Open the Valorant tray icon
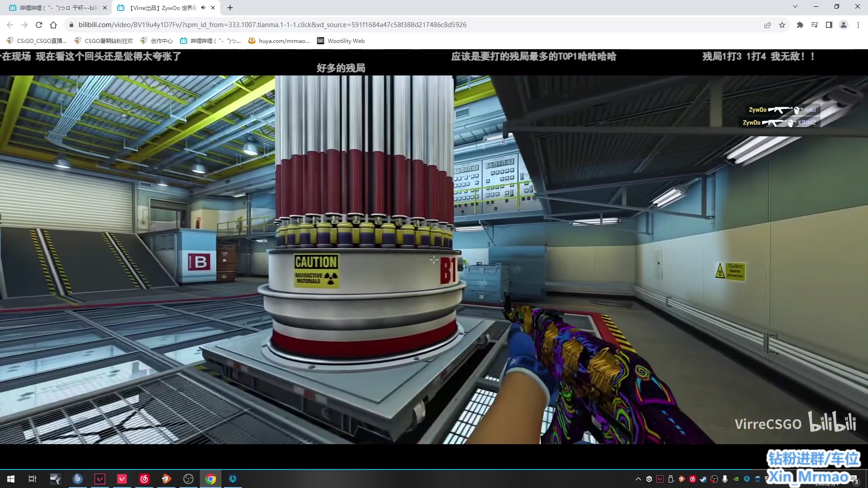The width and height of the screenshot is (868, 488). click(660, 479)
